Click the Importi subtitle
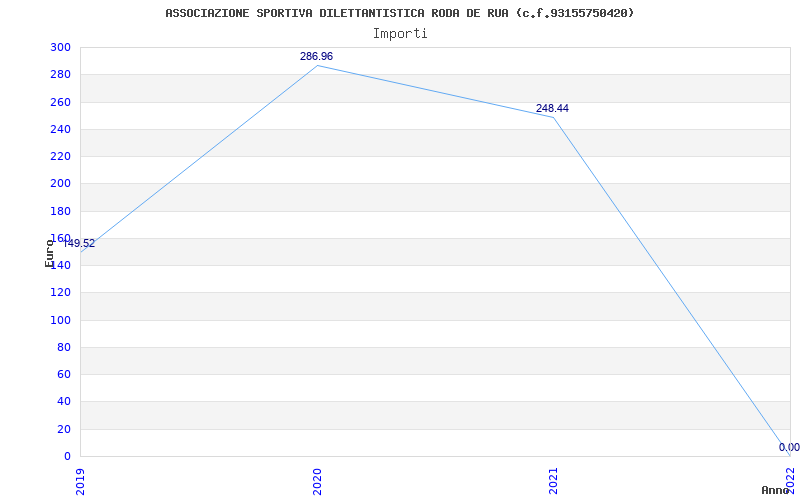The image size is (800, 500). click(400, 34)
